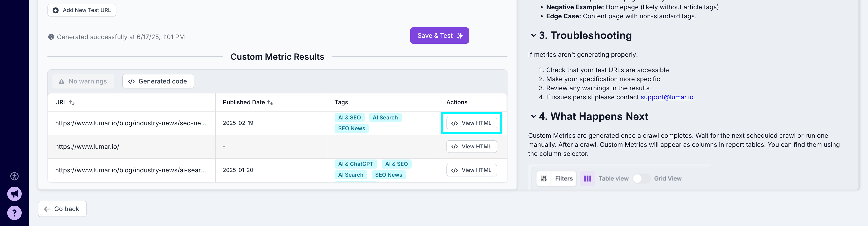View HTML for the seo-ne... blog URL
This screenshot has height=226, width=868.
471,123
